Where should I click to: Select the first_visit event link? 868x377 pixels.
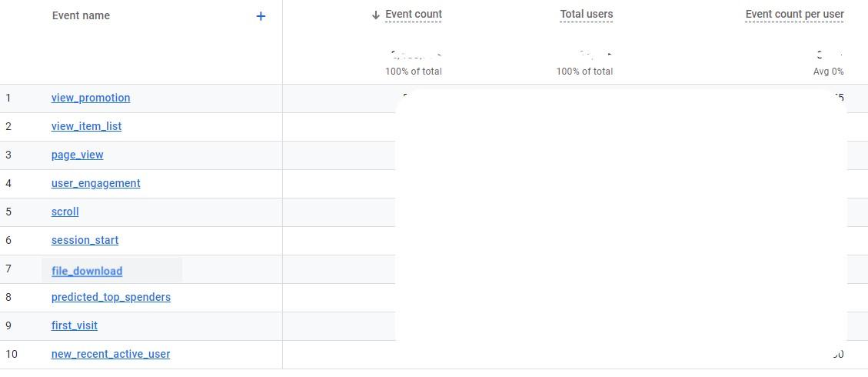[x=75, y=325]
